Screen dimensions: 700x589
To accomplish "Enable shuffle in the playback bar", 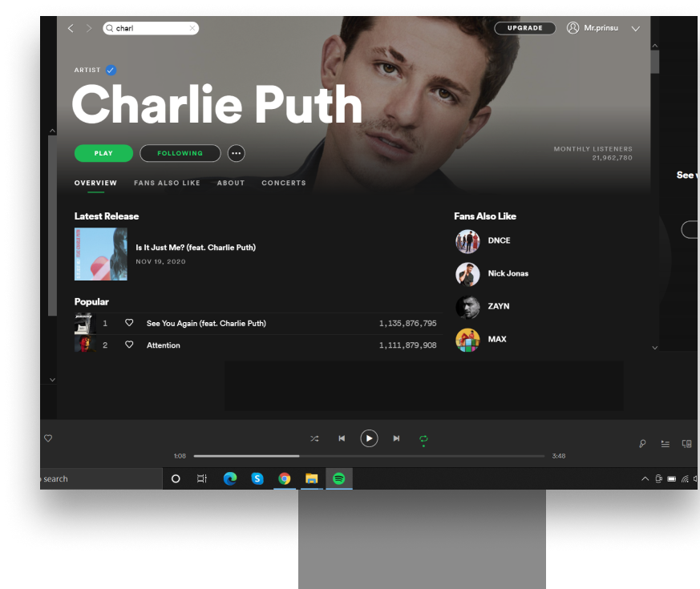I will (x=314, y=438).
